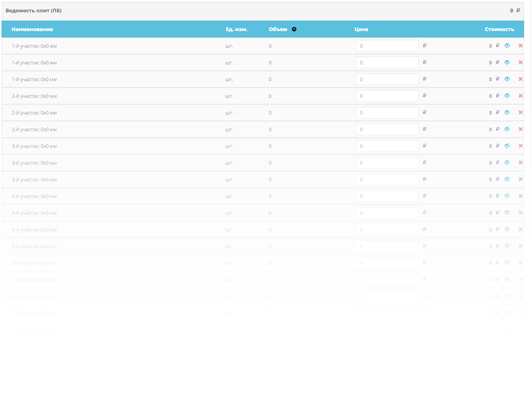Delete the second 2-й участок row
The image size is (532, 412).
[x=520, y=113]
